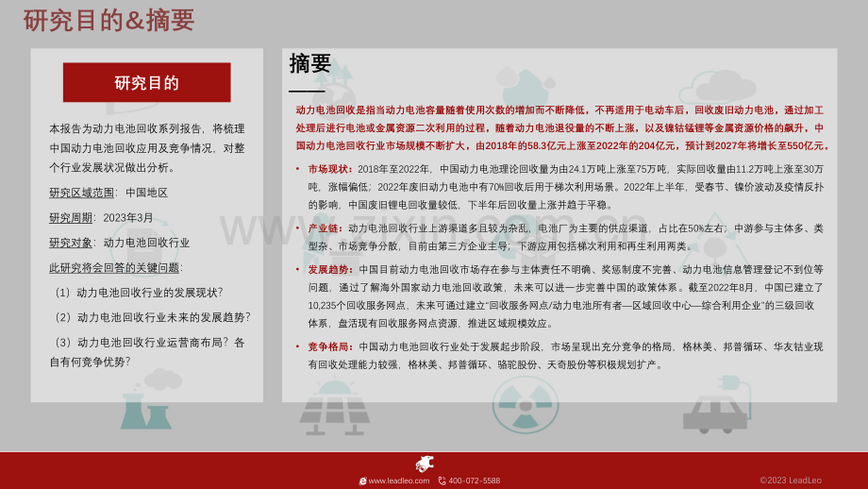Viewport: 868px width, 489px height.
Task: Click the underlined 研究周期 label
Action: pos(71,218)
